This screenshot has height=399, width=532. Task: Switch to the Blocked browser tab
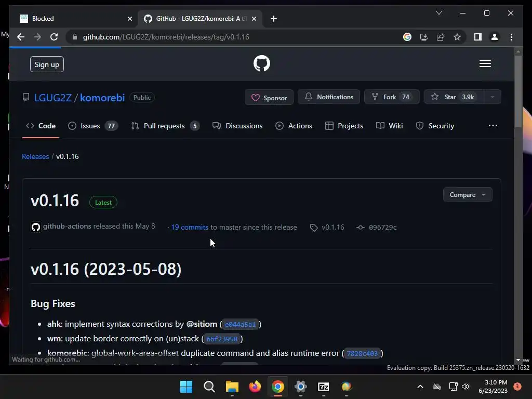pos(73,19)
